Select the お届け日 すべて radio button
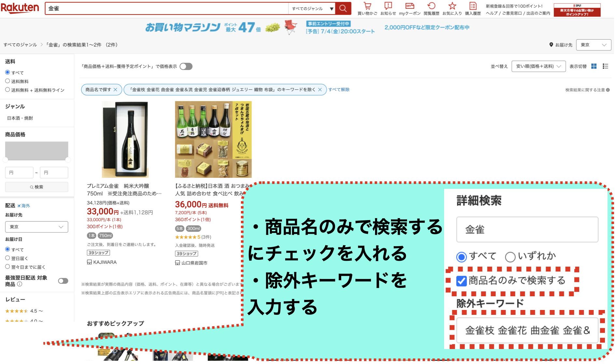Viewport: 616px width, 364px height. click(7, 249)
